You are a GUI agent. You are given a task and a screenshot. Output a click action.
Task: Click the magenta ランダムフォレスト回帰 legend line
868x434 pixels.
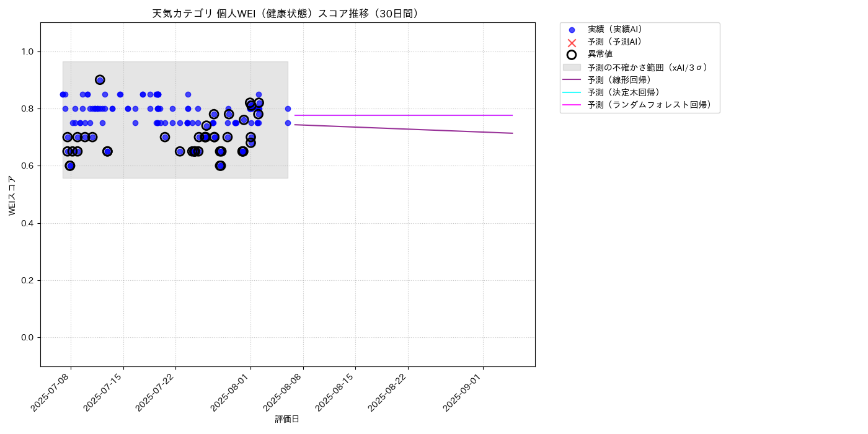(572, 105)
